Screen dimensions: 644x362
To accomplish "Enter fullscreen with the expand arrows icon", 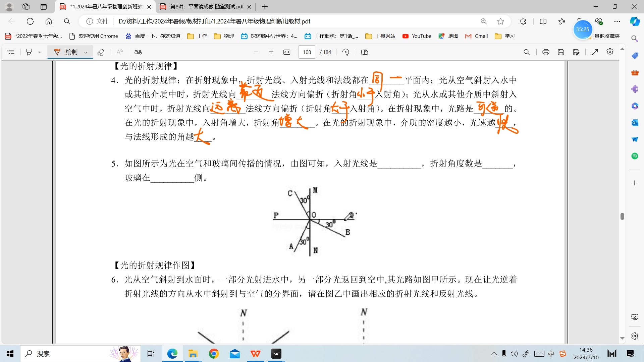I will click(595, 52).
